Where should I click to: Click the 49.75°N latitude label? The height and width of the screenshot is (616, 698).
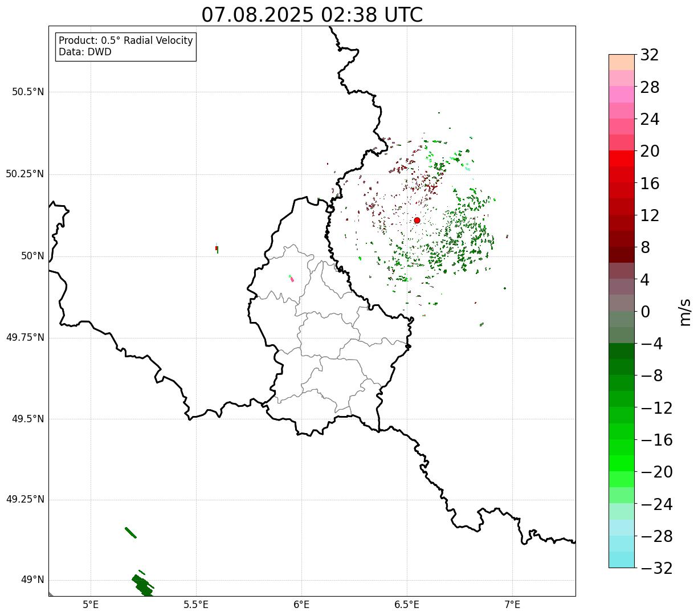click(25, 337)
